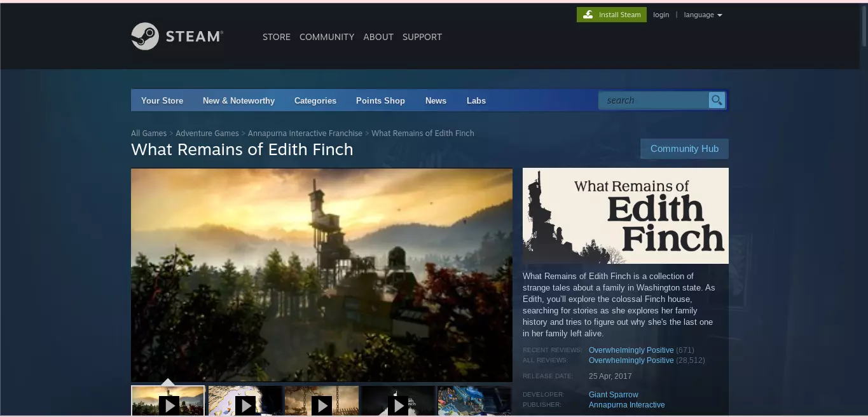Open the Points Shop tab

(380, 100)
